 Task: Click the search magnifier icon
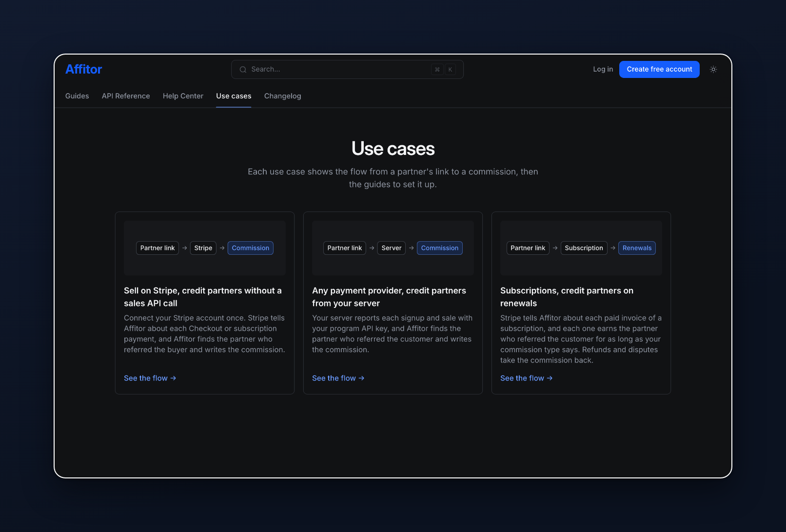tap(243, 70)
